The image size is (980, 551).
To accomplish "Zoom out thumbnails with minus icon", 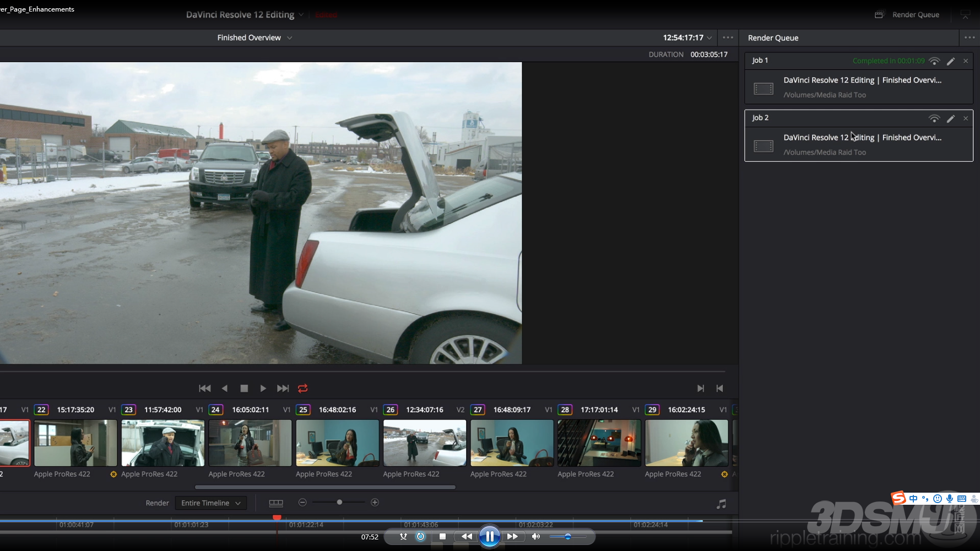I will tap(302, 503).
